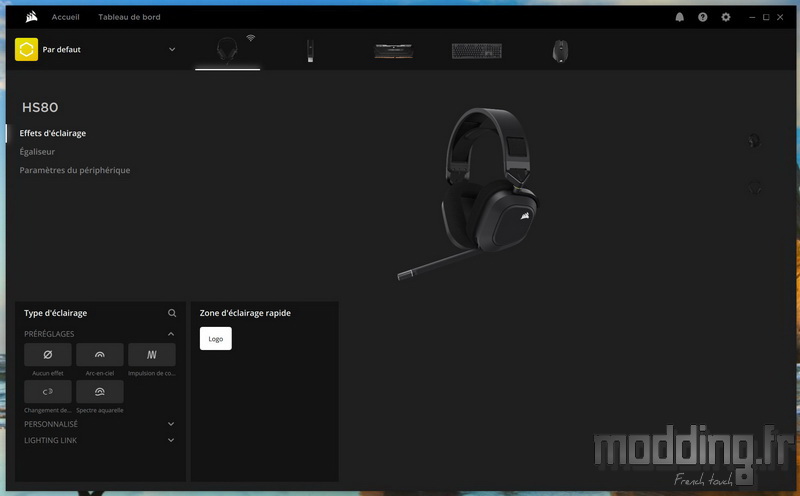Minimize the iCUE window
The height and width of the screenshot is (496, 800).
(752, 17)
